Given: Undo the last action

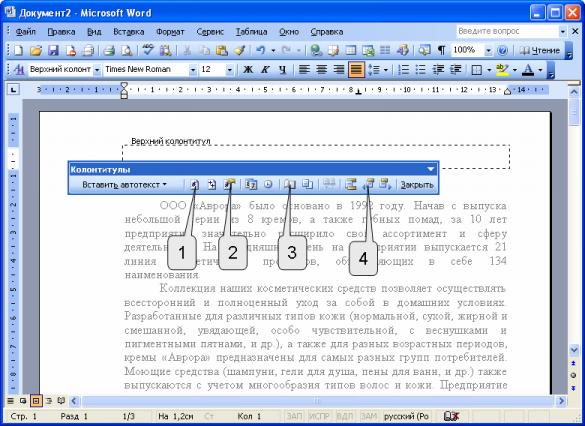Looking at the screenshot, I should (261, 50).
